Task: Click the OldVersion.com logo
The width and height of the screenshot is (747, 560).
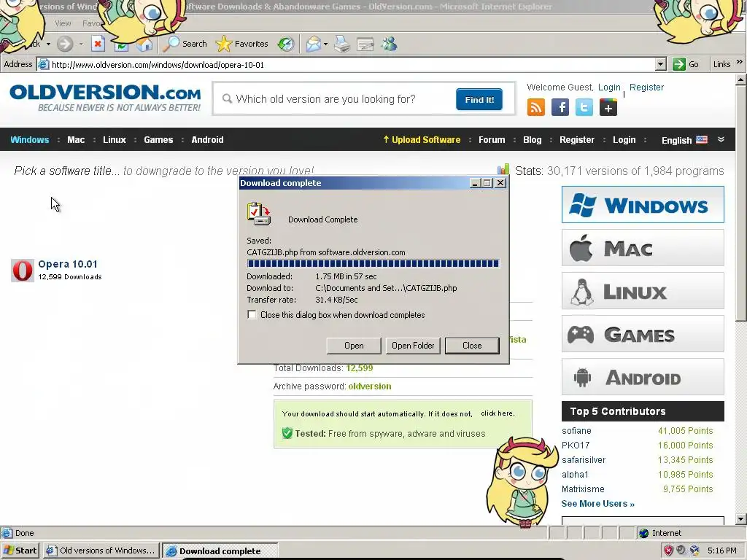Action: [x=105, y=98]
